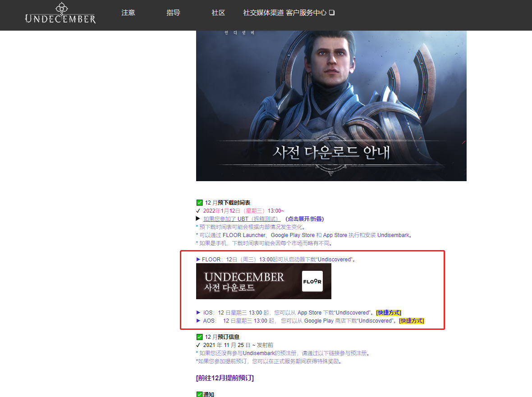The height and width of the screenshot is (397, 532).
Task: Click the green check icon beside 12月预订信息
Action: pyautogui.click(x=199, y=337)
